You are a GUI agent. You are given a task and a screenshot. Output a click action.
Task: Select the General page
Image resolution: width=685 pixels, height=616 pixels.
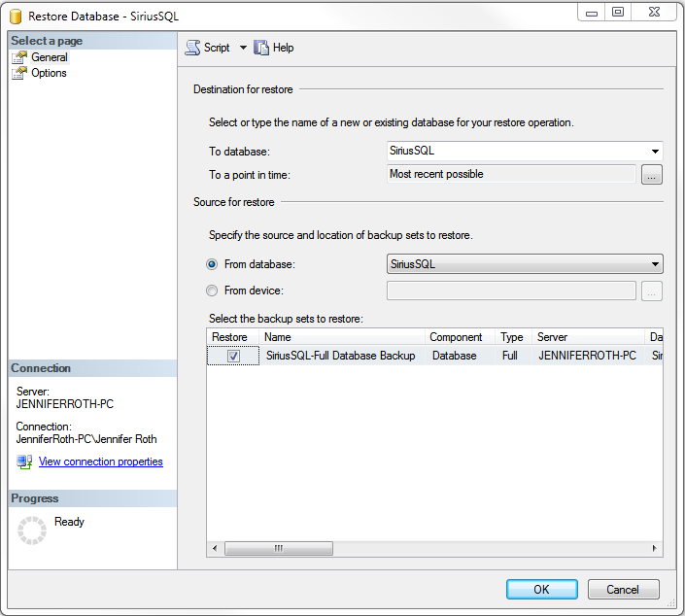click(x=50, y=57)
